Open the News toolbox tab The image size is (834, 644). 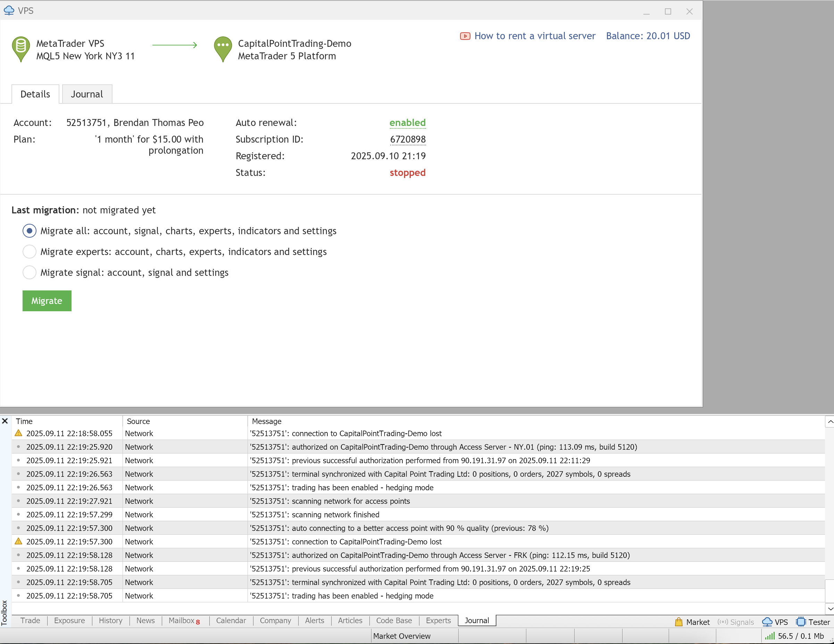[145, 621]
